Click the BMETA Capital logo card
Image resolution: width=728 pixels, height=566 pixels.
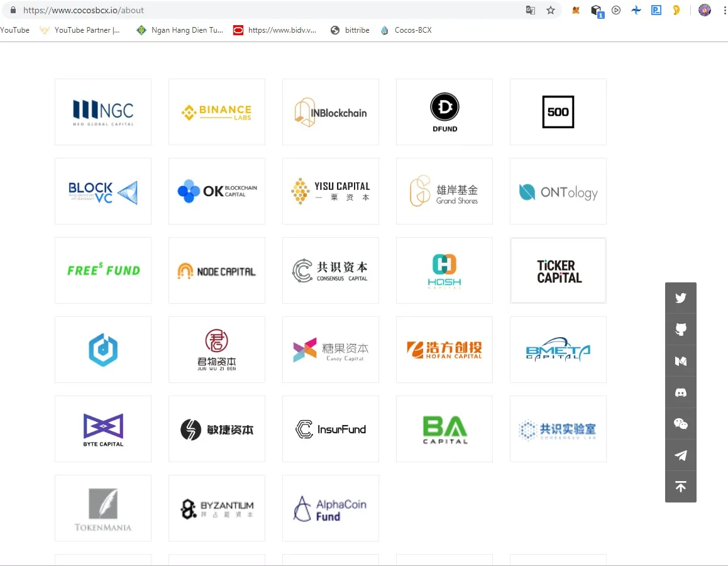pyautogui.click(x=558, y=350)
